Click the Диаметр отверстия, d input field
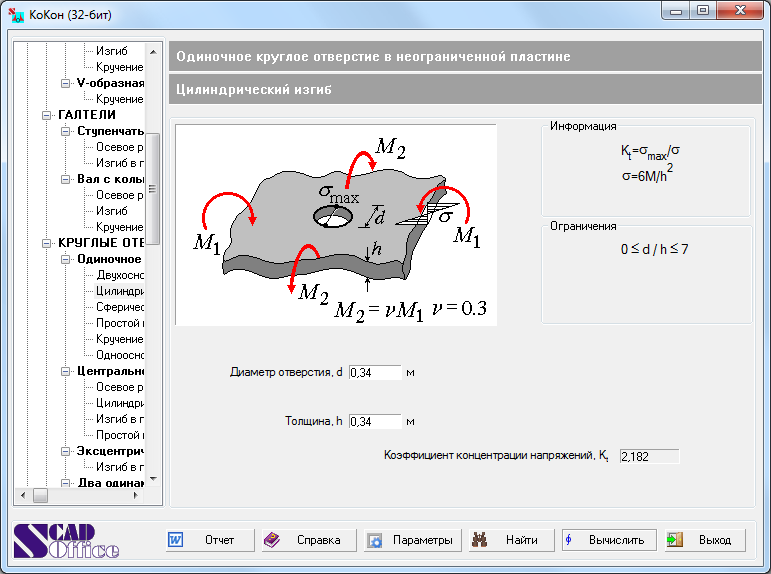 pos(374,372)
